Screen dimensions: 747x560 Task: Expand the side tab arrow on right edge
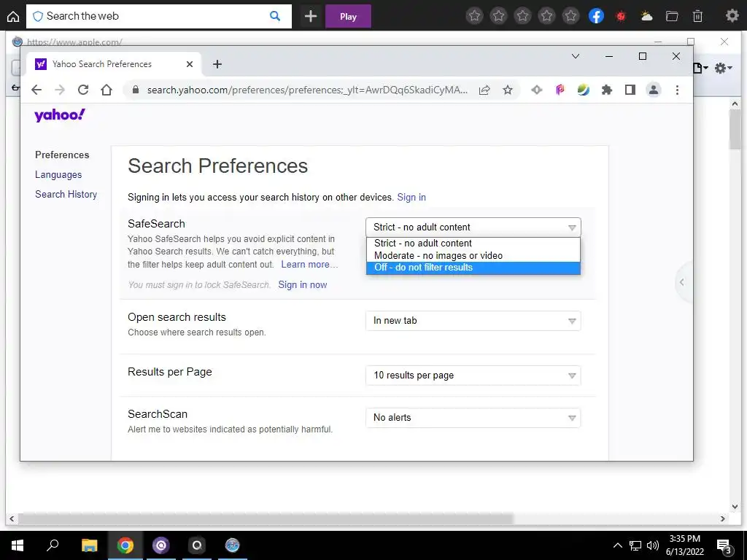pyautogui.click(x=682, y=282)
